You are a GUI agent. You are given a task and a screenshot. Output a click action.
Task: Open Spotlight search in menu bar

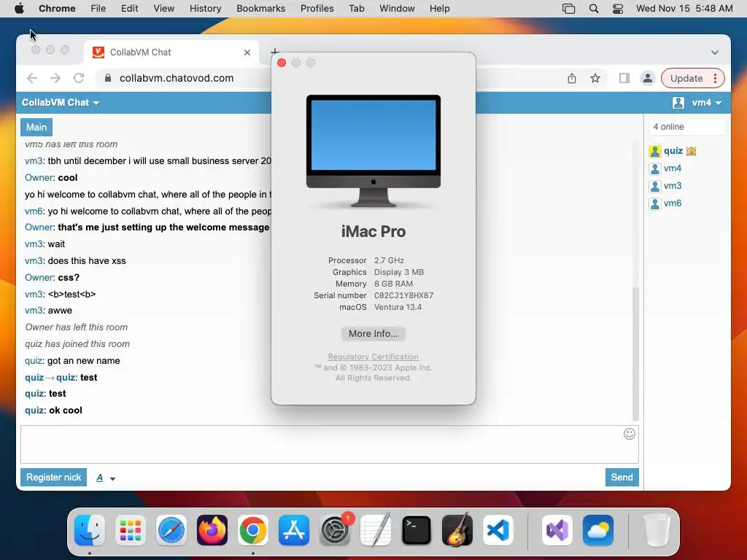(x=594, y=9)
